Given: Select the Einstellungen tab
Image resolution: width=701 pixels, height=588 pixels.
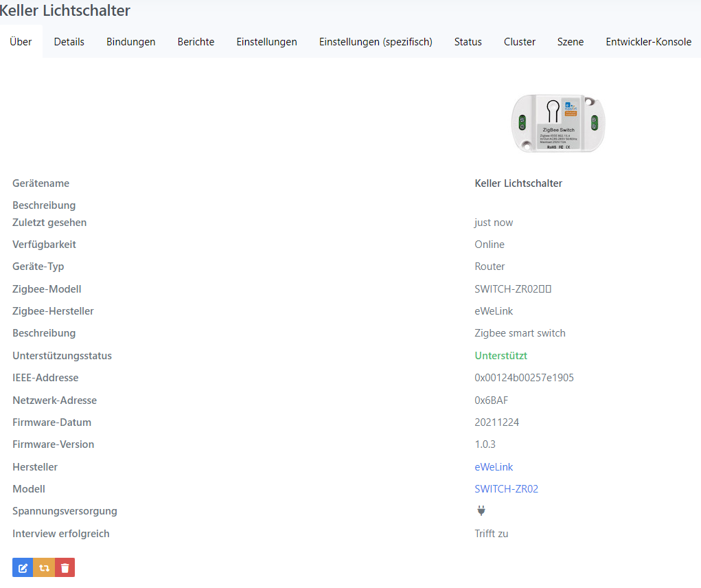Looking at the screenshot, I should point(266,42).
